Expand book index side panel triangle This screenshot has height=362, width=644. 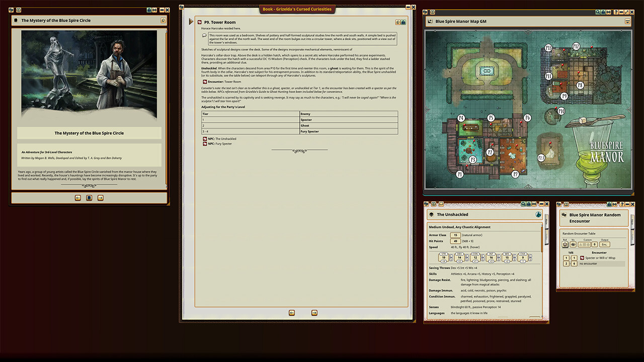pos(191,22)
